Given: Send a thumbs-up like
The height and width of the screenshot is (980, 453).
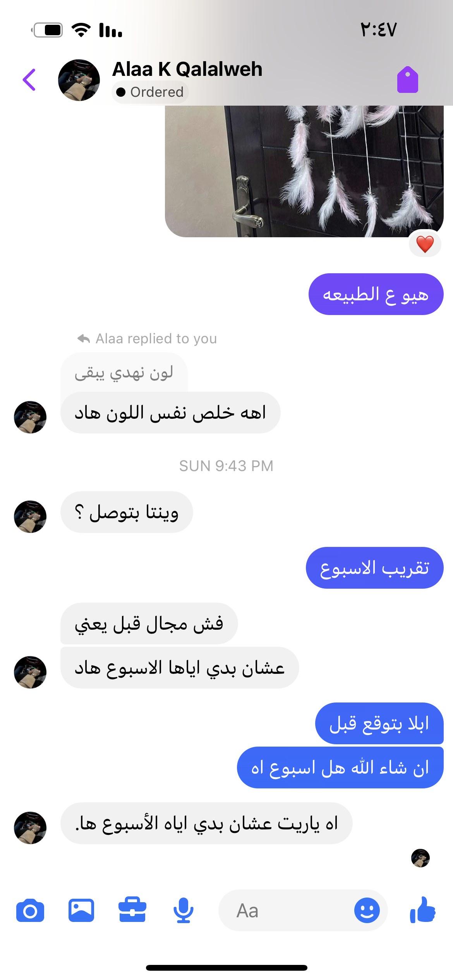Looking at the screenshot, I should [x=423, y=910].
